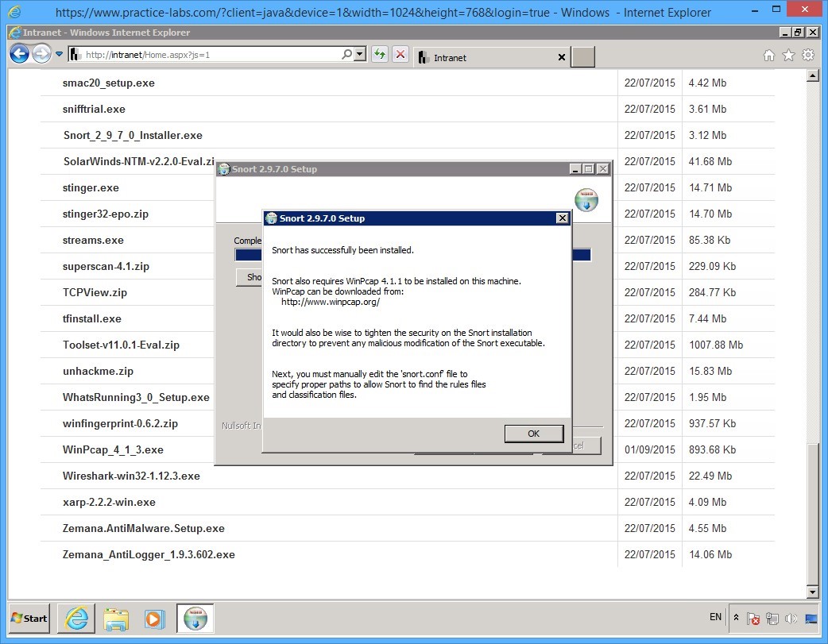The image size is (828, 644).
Task: Click the Home icon in the browser toolbar
Action: [x=768, y=56]
